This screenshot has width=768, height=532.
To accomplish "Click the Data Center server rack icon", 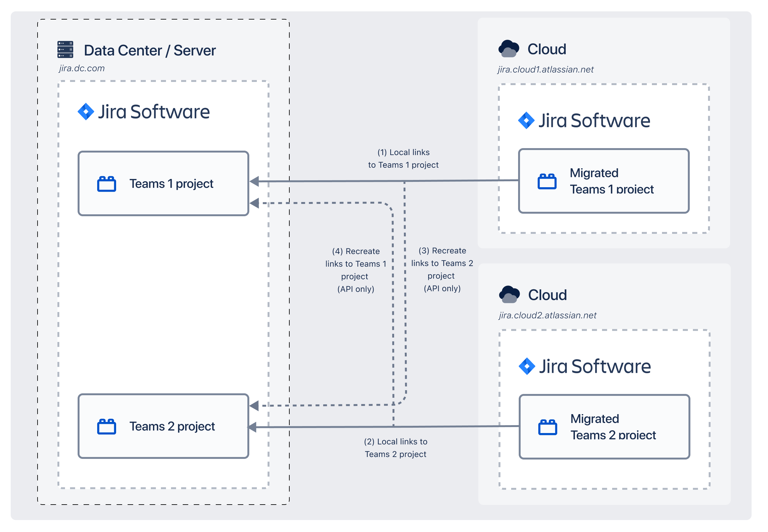I will click(65, 49).
